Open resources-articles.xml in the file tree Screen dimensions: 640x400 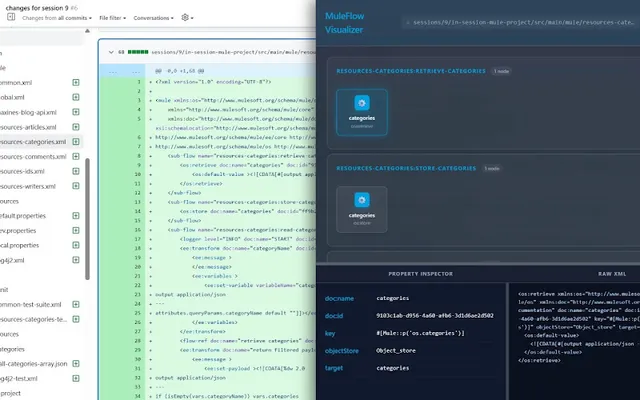point(28,127)
